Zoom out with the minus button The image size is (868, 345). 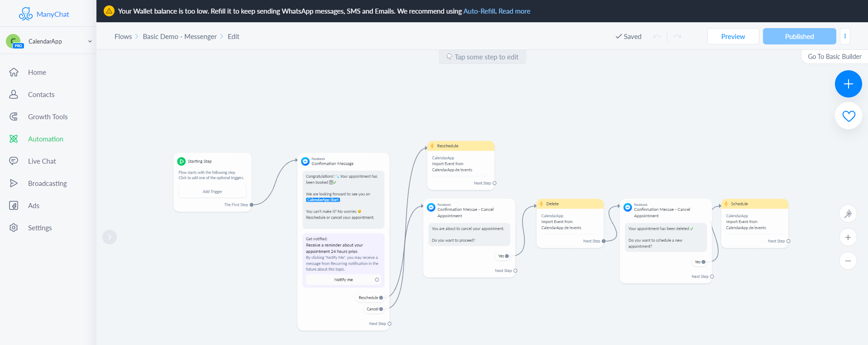click(x=848, y=261)
